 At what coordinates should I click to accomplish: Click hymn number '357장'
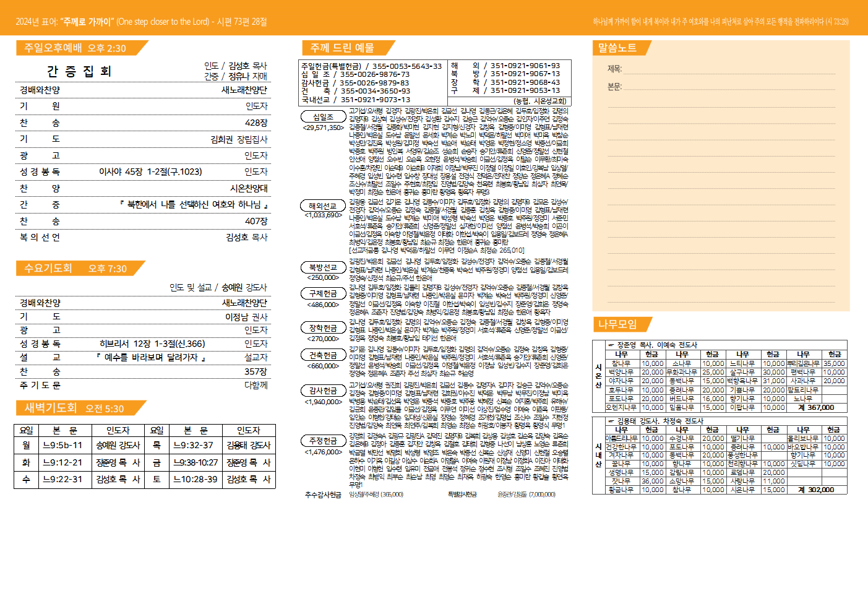pos(256,371)
